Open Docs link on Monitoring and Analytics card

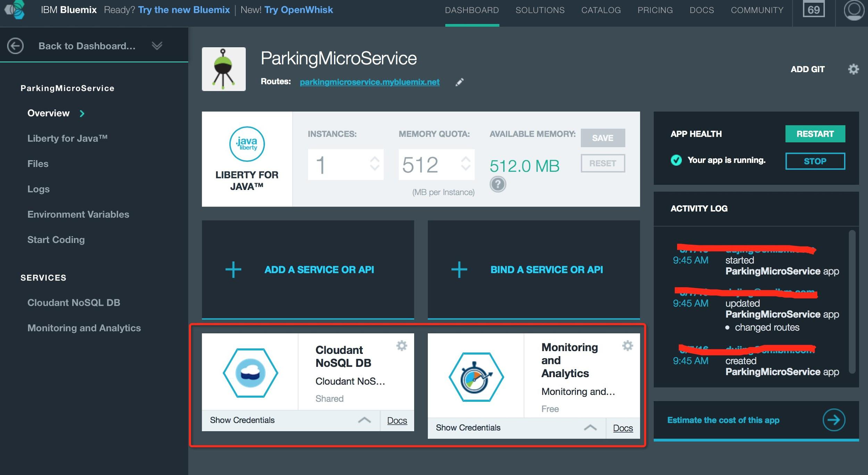tap(623, 428)
